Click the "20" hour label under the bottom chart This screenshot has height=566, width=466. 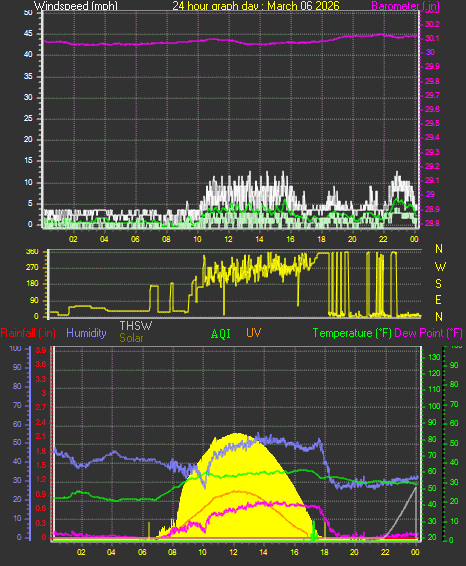354,552
